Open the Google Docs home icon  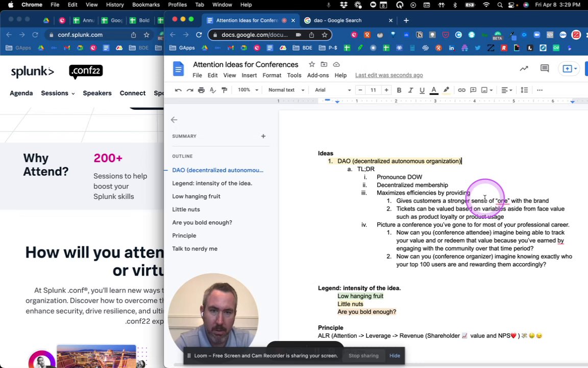[179, 68]
